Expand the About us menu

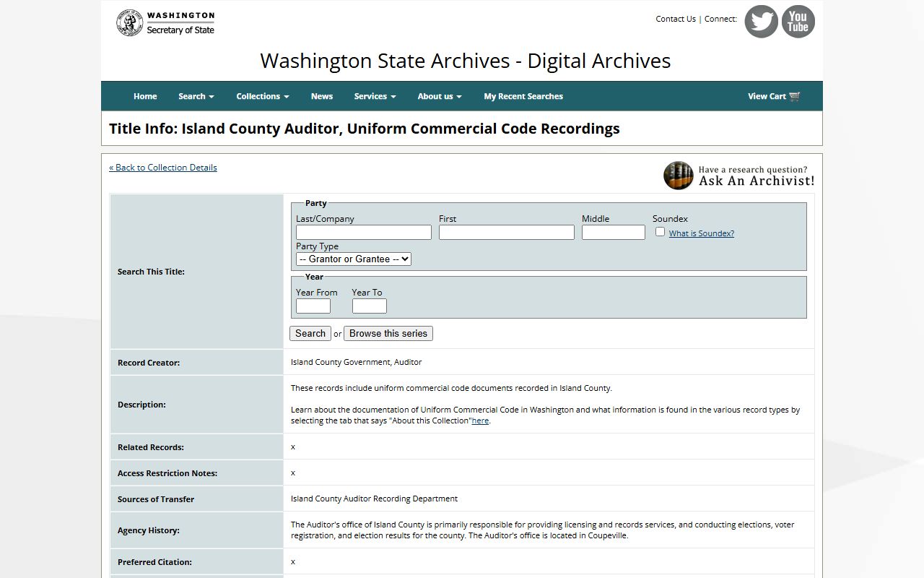440,96
